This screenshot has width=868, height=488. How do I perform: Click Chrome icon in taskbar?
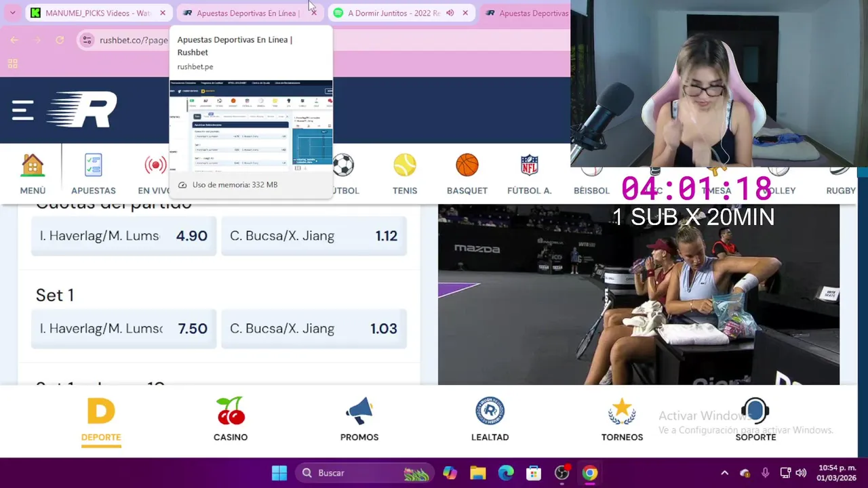590,473
